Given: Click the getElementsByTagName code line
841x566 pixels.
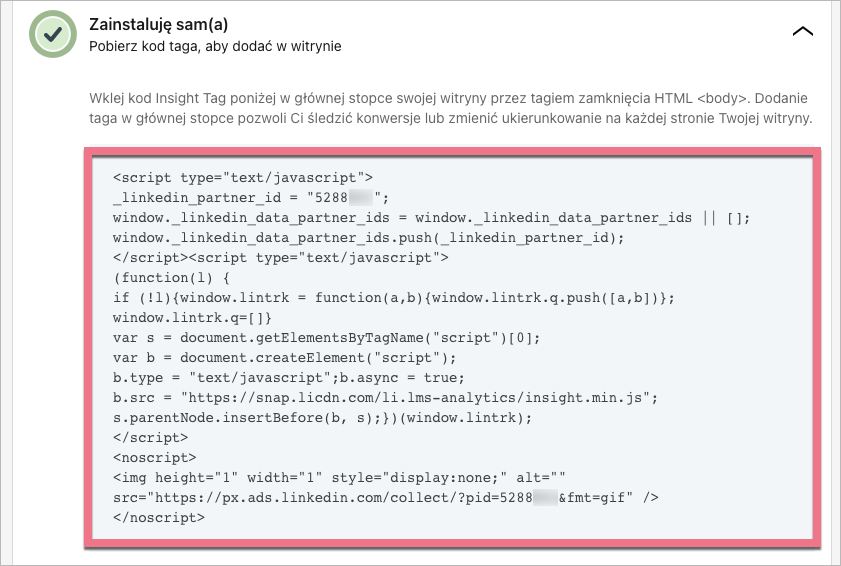Looking at the screenshot, I should (x=326, y=338).
